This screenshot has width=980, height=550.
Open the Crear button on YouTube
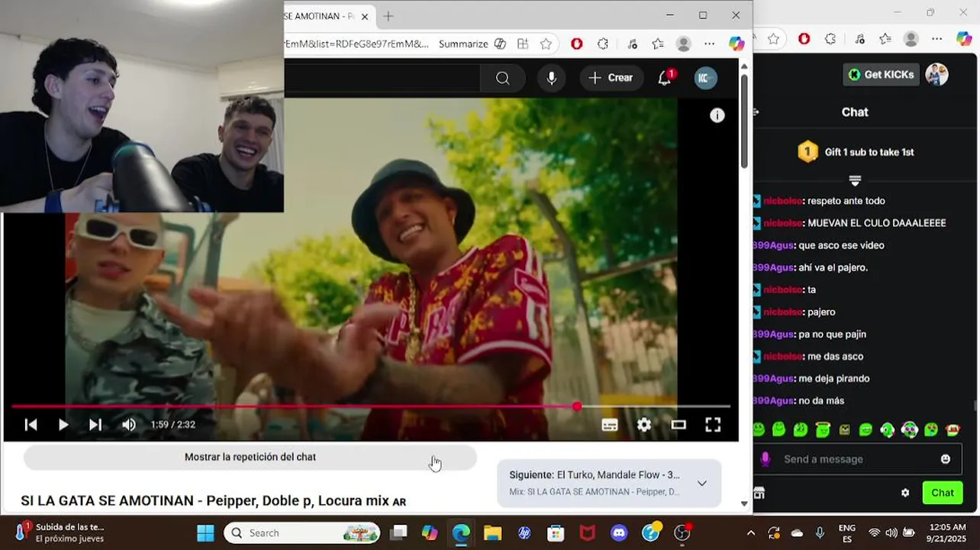coord(611,78)
